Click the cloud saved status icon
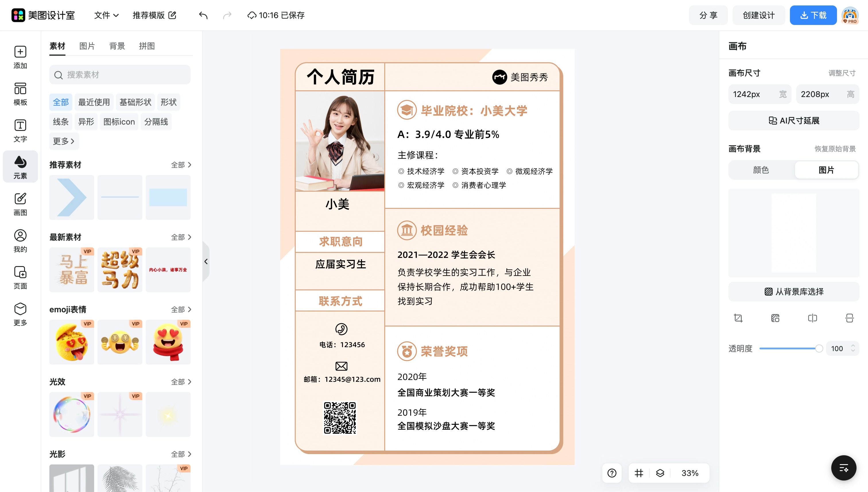 pos(252,15)
